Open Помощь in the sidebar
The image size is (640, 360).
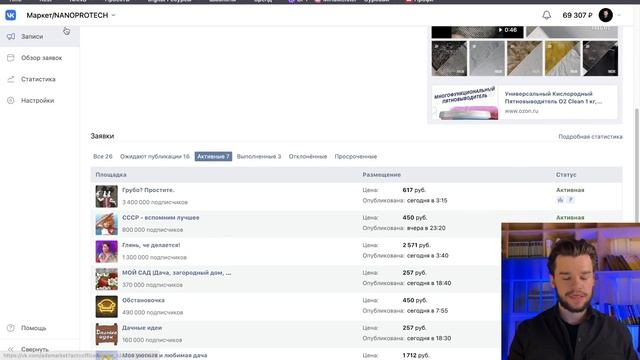tap(33, 328)
